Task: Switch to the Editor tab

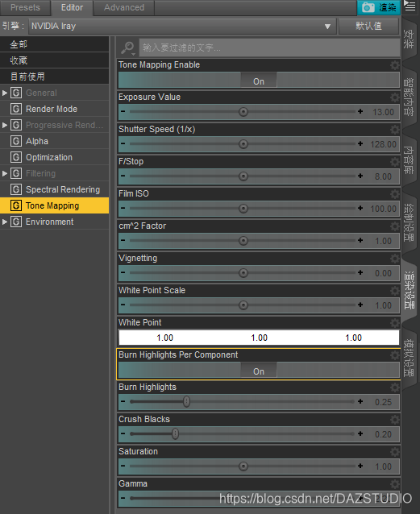Action: (73, 7)
